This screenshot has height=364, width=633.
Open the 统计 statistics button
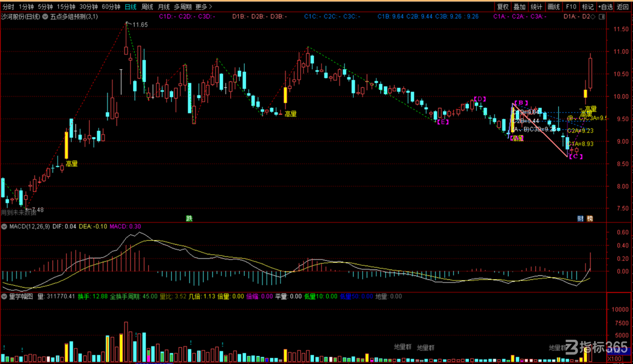[x=536, y=7]
